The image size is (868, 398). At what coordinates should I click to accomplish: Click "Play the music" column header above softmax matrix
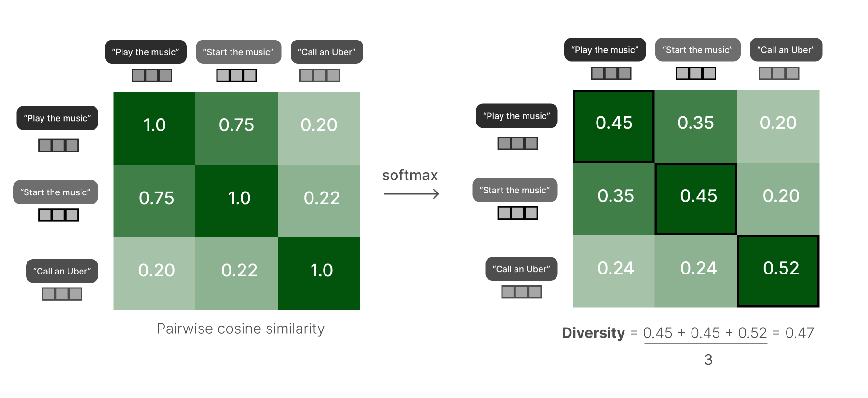point(605,50)
